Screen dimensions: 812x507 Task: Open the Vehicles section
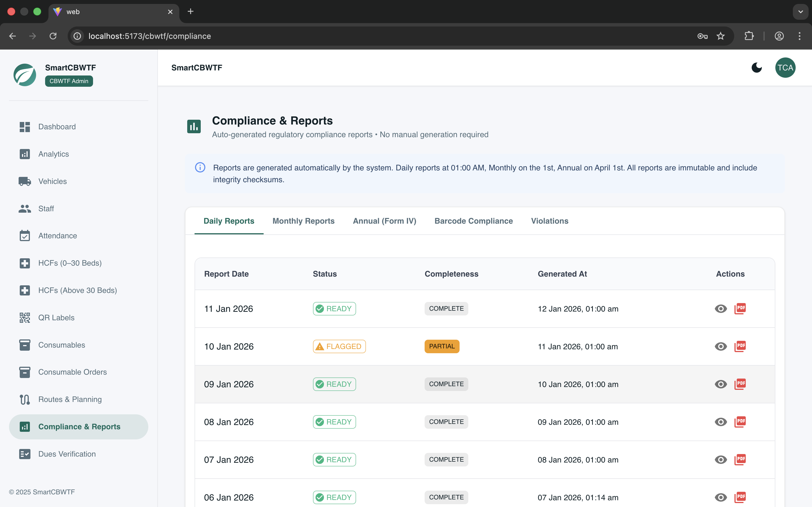point(52,181)
